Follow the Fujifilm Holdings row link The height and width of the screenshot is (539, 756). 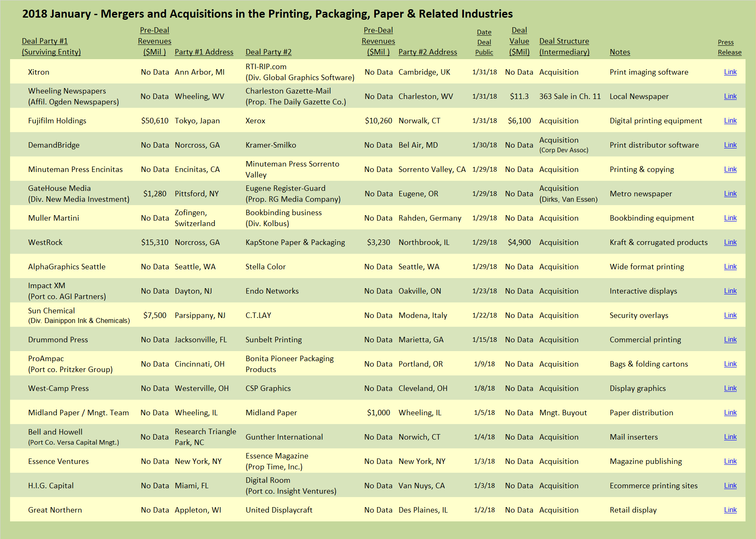[730, 121]
